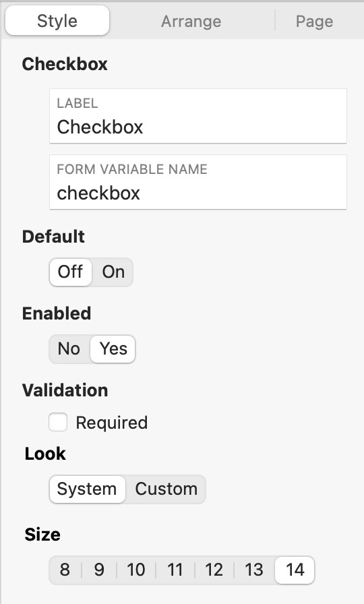Image resolution: width=364 pixels, height=604 pixels.
Task: Set Default to Off
Action: (x=71, y=272)
